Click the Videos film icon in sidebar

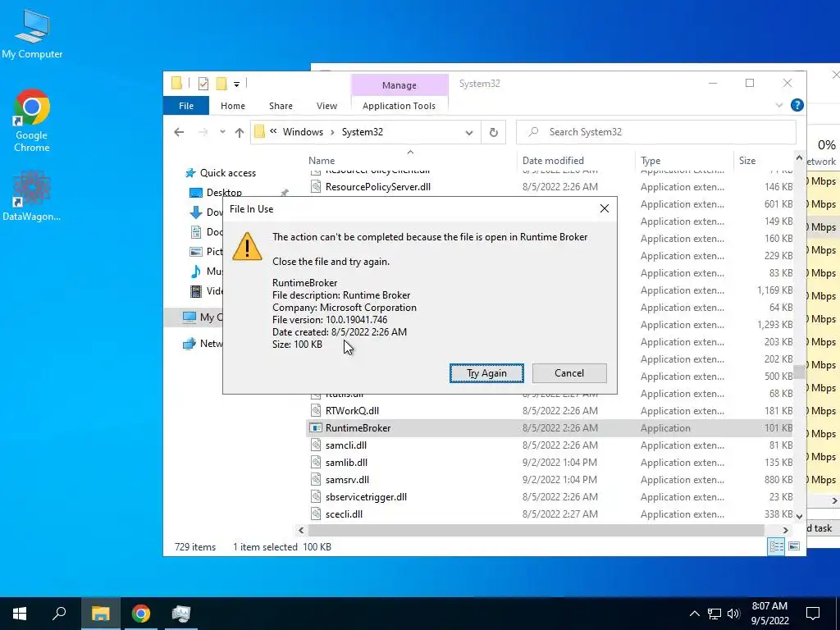click(x=196, y=291)
